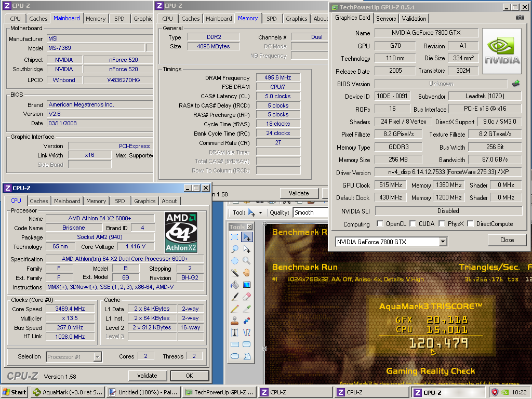This screenshot has height=399, width=532.
Task: Click the Driver Version field in GPU-Z
Action: (x=448, y=172)
